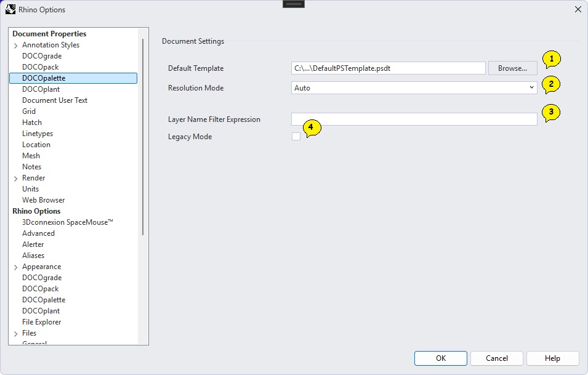This screenshot has width=588, height=375.
Task: Go to the Linetypes page
Action: pyautogui.click(x=38, y=134)
